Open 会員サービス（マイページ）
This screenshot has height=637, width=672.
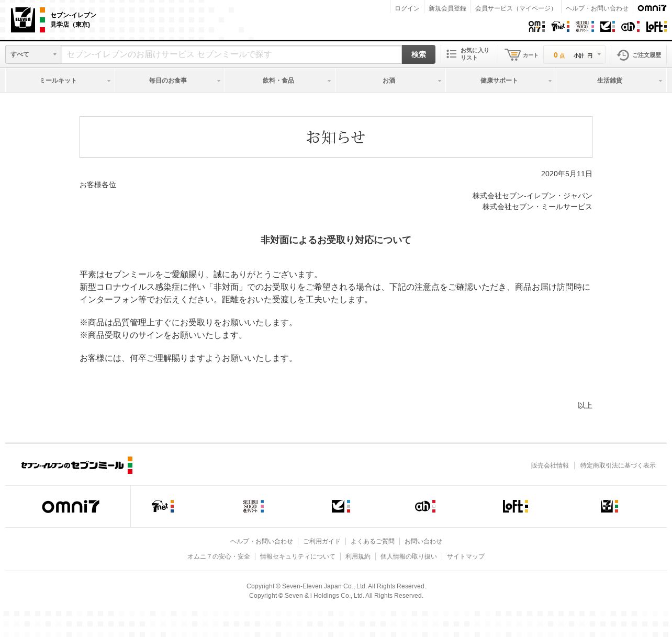click(x=516, y=8)
